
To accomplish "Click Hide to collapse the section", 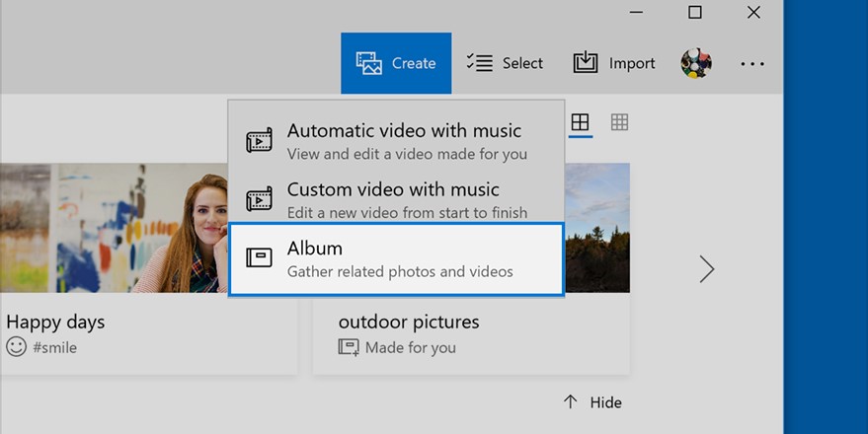I will (x=592, y=401).
